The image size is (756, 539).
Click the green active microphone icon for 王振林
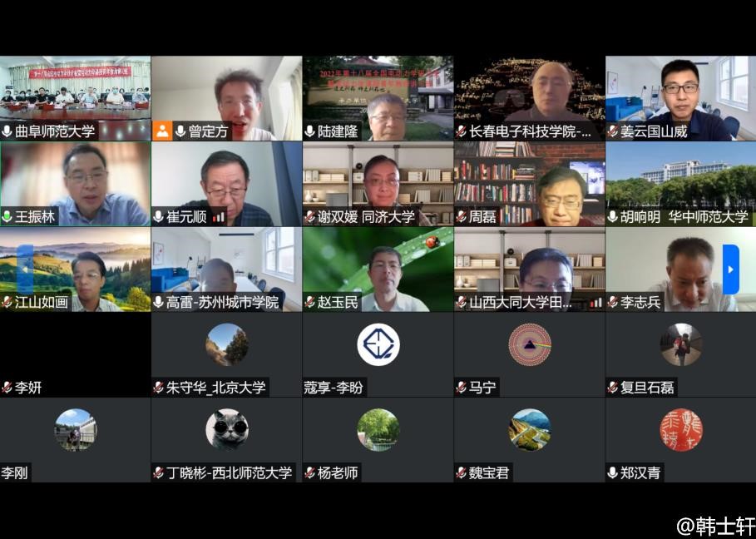pyautogui.click(x=7, y=217)
